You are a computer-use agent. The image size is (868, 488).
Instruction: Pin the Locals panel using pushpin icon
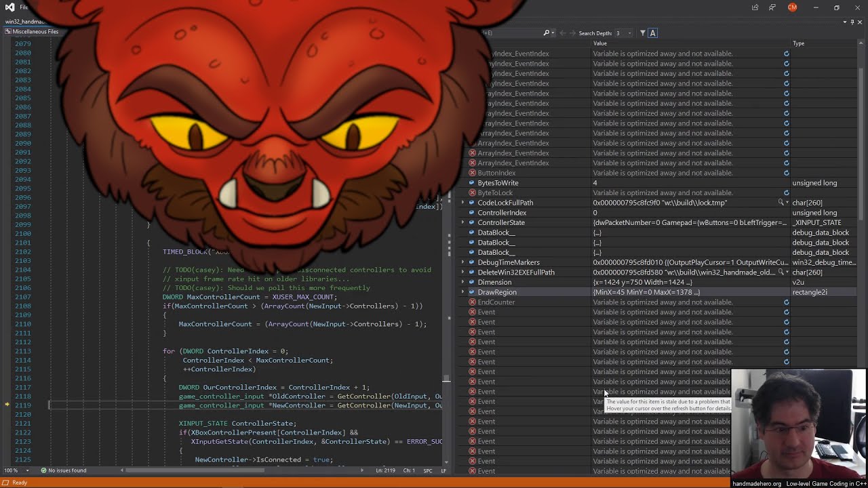pos(852,22)
